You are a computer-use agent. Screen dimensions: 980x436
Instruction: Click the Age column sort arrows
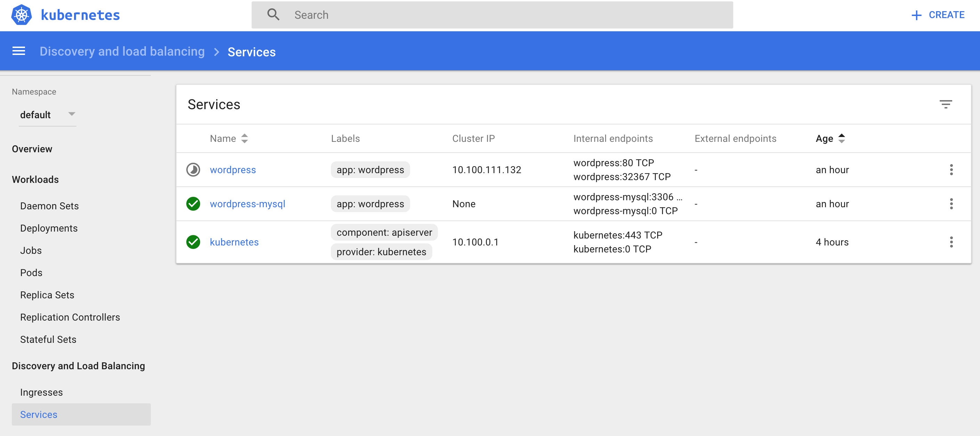842,138
